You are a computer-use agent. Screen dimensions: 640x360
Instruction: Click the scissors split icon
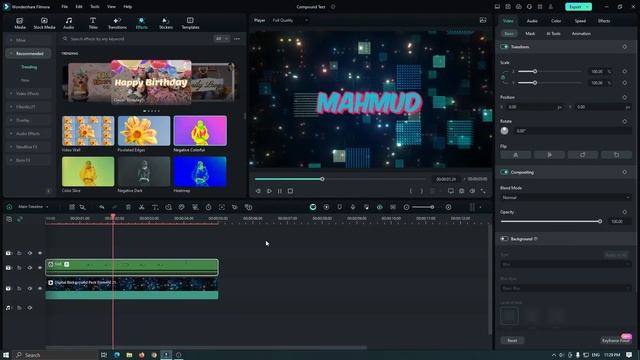(x=142, y=207)
